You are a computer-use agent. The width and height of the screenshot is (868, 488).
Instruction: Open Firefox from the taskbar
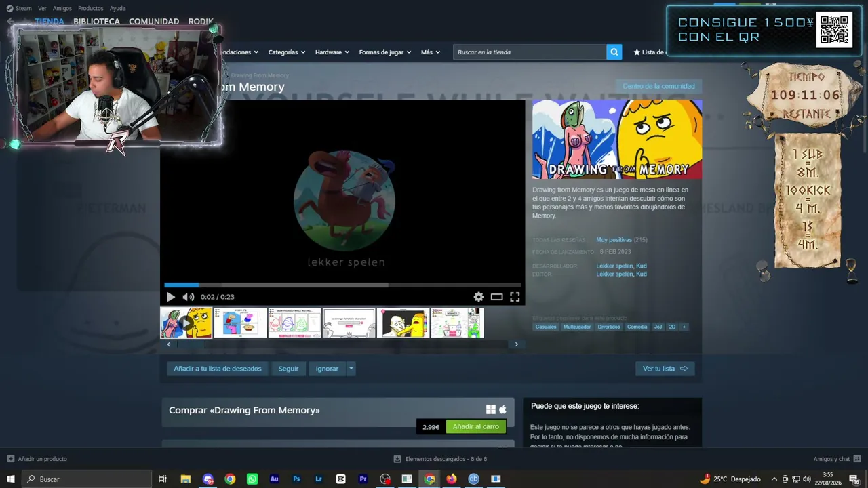(x=452, y=479)
